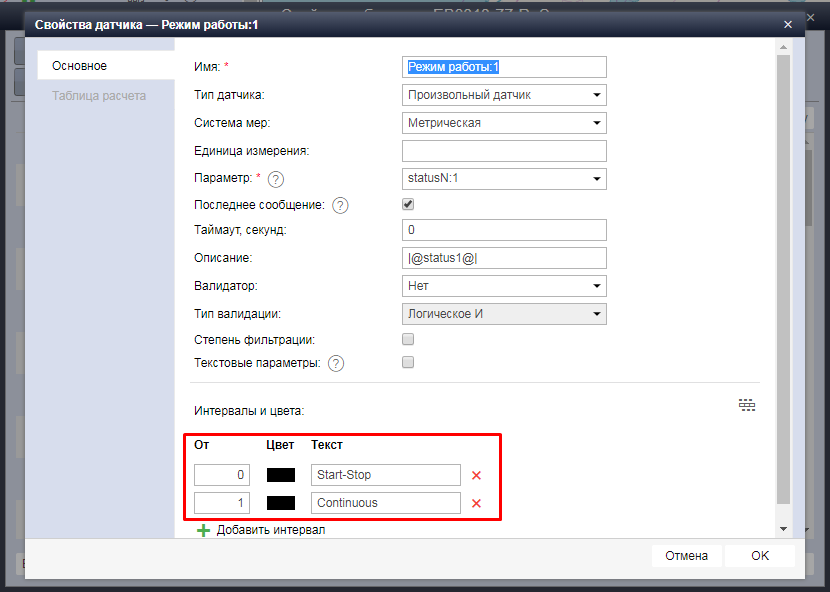830x592 pixels.
Task: Enable the Степень фильтрации checkbox
Action: [408, 340]
